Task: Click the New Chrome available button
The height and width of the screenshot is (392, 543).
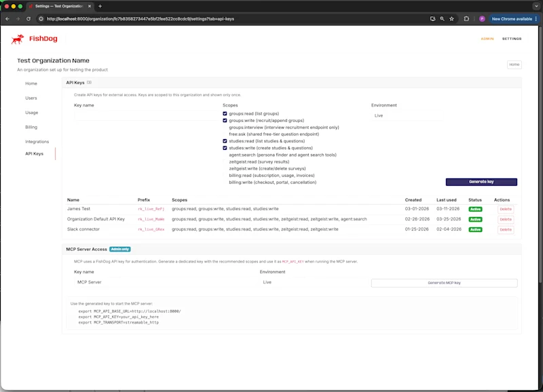Action: (x=512, y=19)
